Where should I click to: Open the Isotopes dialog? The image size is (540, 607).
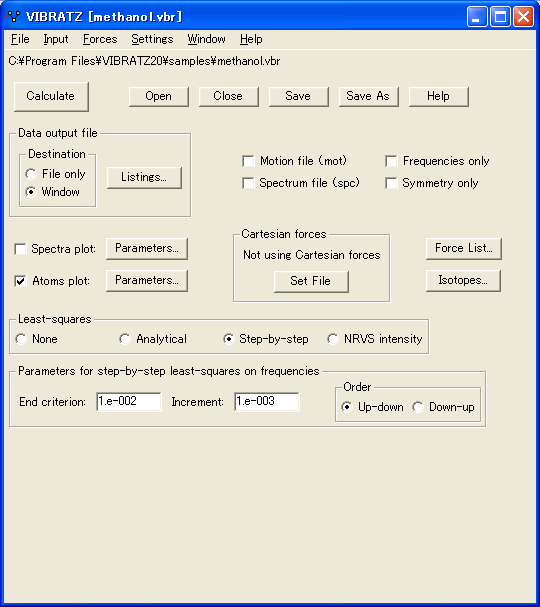pyautogui.click(x=463, y=281)
